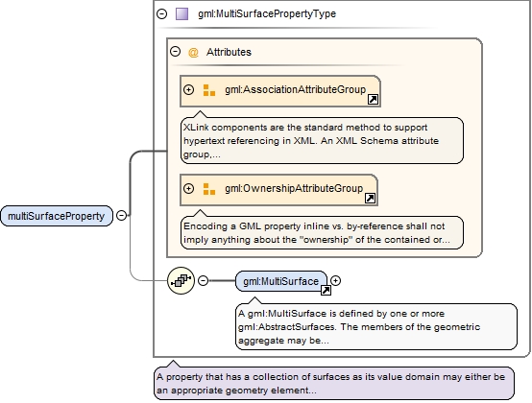
Task: Expand the gml:MultiSurface element
Action: coord(335,280)
